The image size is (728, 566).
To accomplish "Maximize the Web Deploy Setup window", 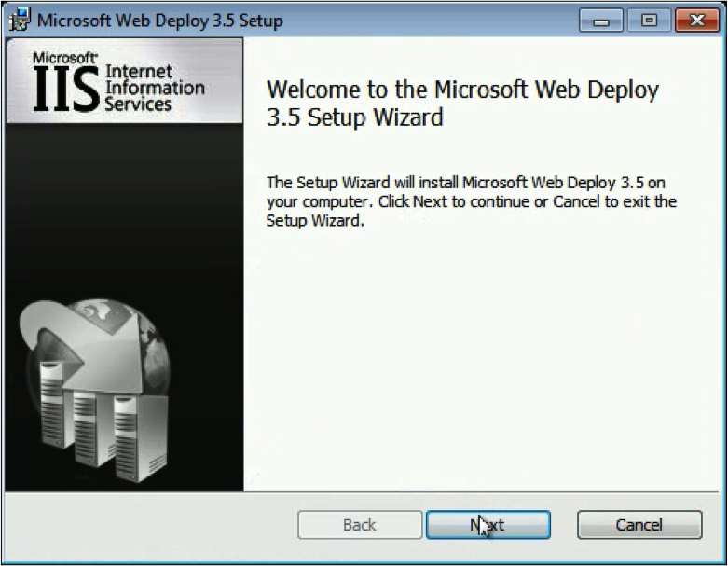I will 649,21.
